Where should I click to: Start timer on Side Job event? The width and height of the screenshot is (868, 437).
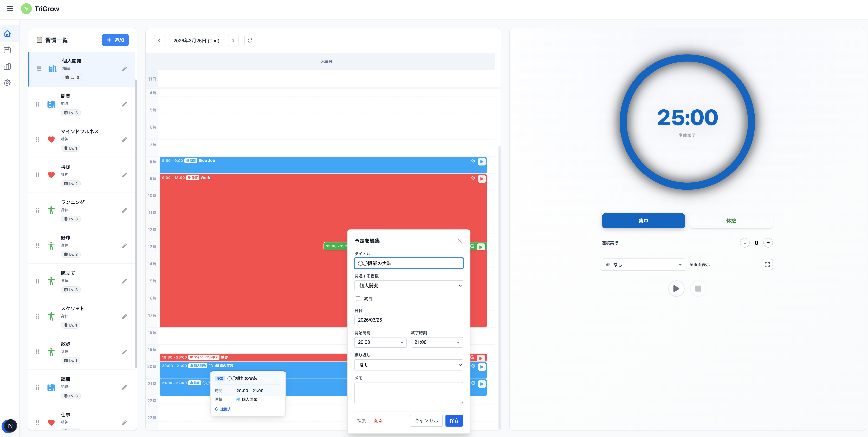point(482,162)
